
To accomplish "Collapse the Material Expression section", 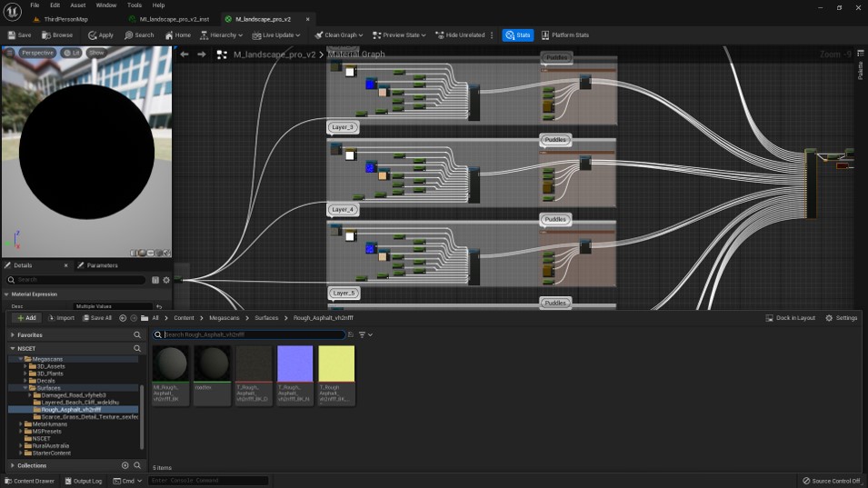I will pos(6,294).
